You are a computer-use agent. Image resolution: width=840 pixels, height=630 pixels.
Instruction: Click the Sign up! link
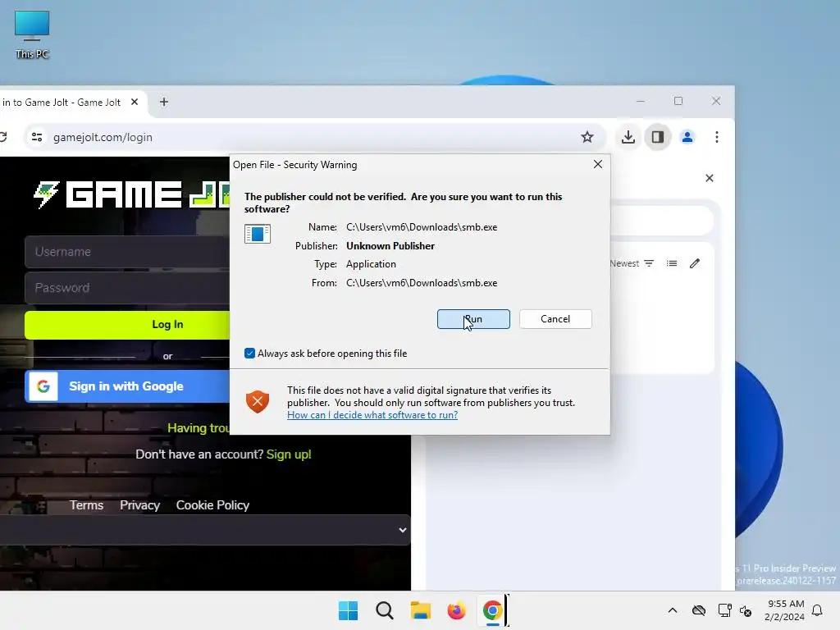[x=289, y=454]
